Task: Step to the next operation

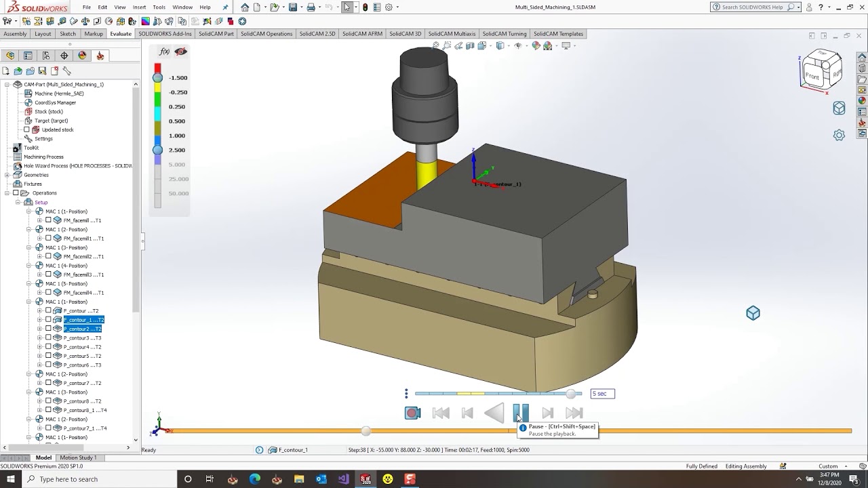Action: 548,413
